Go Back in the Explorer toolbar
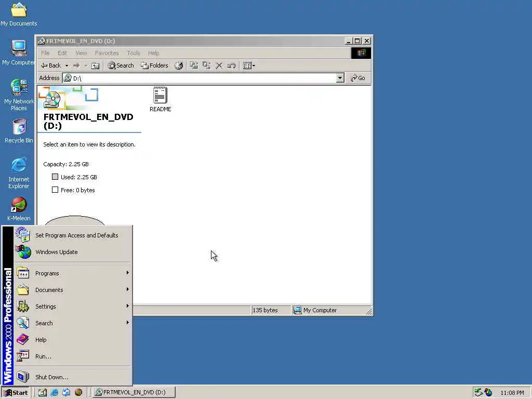The width and height of the screenshot is (532, 399). pos(51,65)
